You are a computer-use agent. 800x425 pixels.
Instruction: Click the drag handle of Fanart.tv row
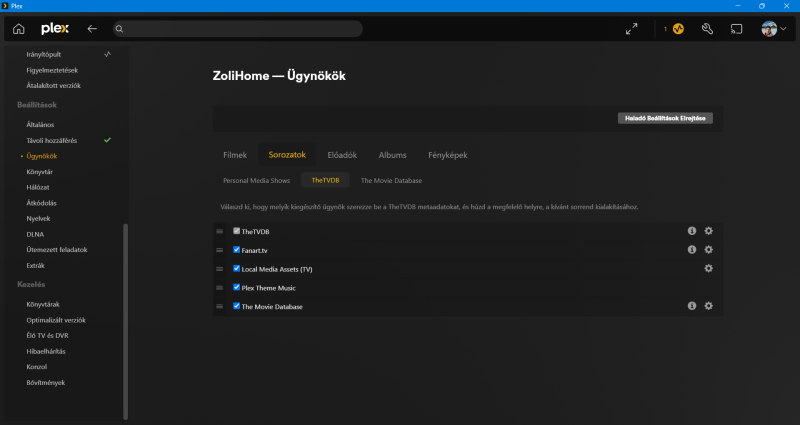(219, 251)
